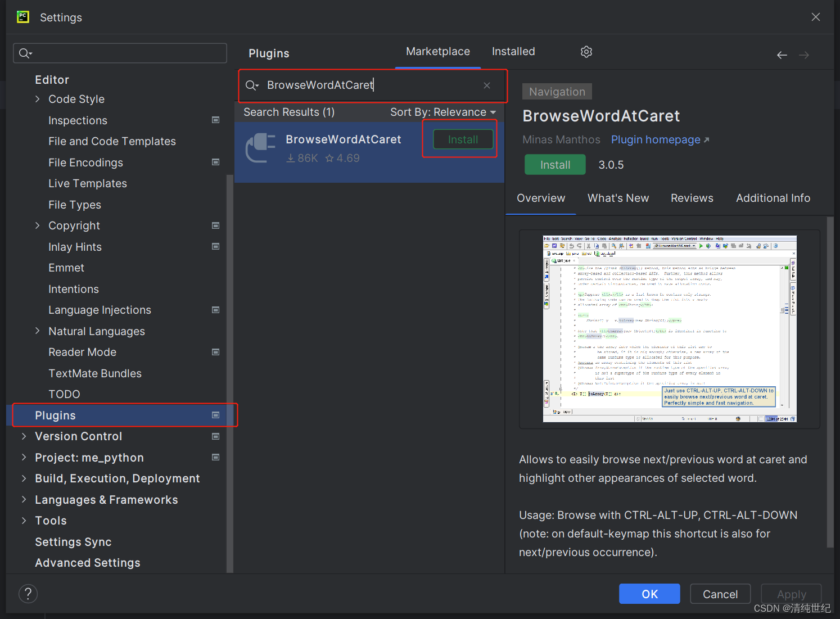The height and width of the screenshot is (619, 840).
Task: Select the Editor settings section
Action: [x=52, y=80]
